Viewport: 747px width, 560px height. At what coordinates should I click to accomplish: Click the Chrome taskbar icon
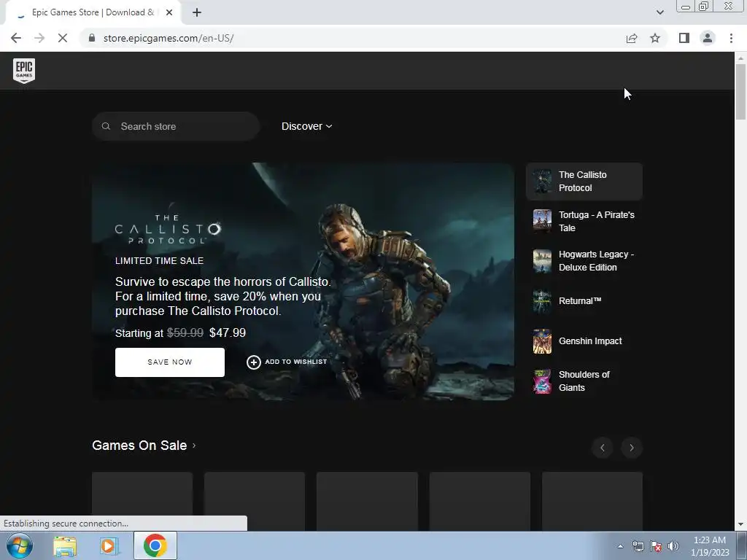pyautogui.click(x=155, y=545)
